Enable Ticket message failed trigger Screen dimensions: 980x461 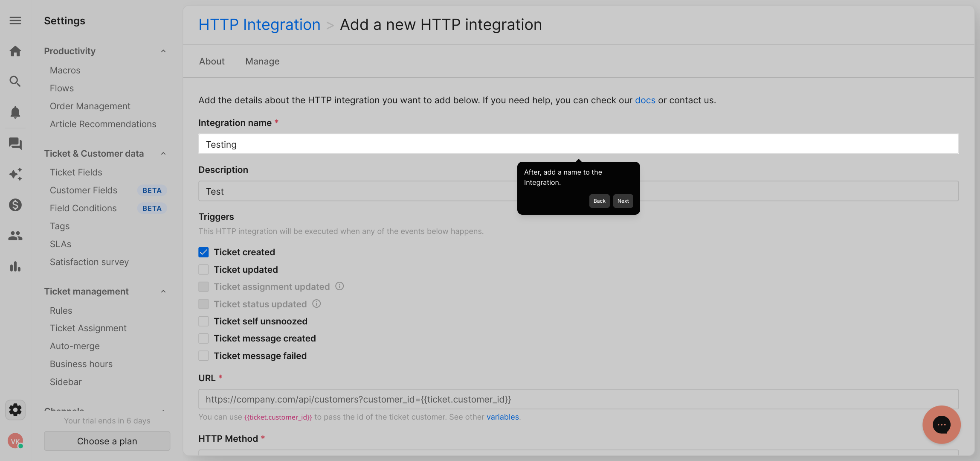(x=203, y=356)
